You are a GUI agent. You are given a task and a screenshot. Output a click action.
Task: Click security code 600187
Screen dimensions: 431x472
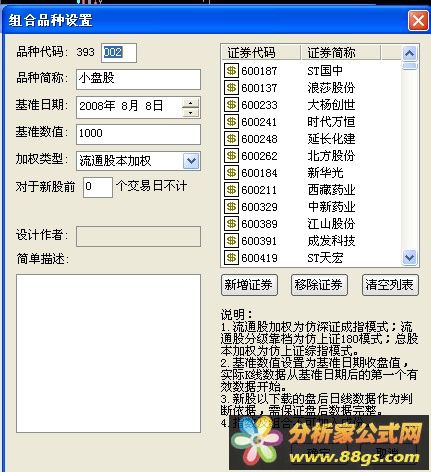[x=259, y=71]
